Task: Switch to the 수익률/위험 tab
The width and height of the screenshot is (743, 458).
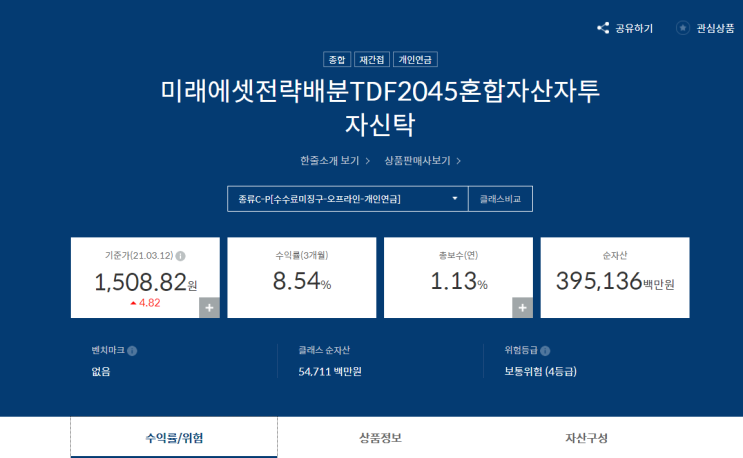Action: point(174,438)
